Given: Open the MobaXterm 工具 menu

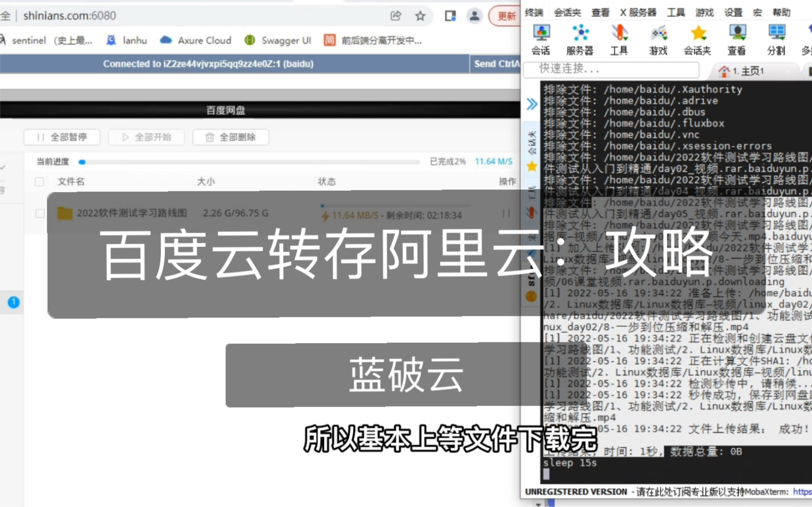Looking at the screenshot, I should click(x=676, y=12).
